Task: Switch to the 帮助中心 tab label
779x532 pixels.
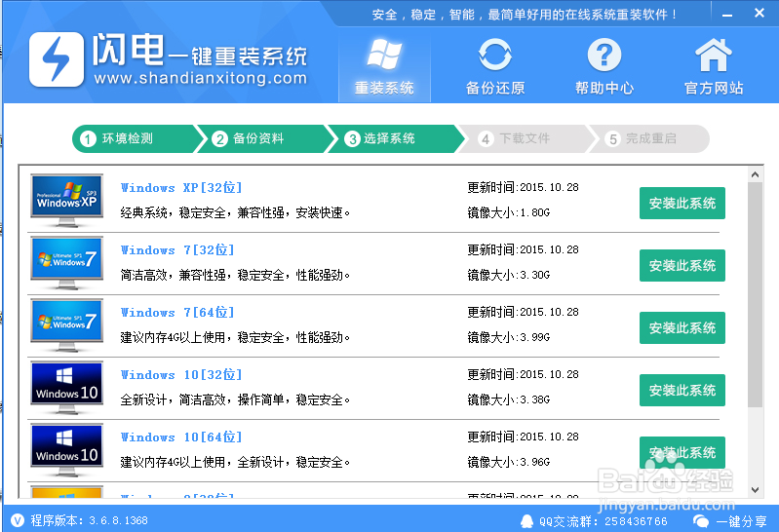Action: point(604,88)
